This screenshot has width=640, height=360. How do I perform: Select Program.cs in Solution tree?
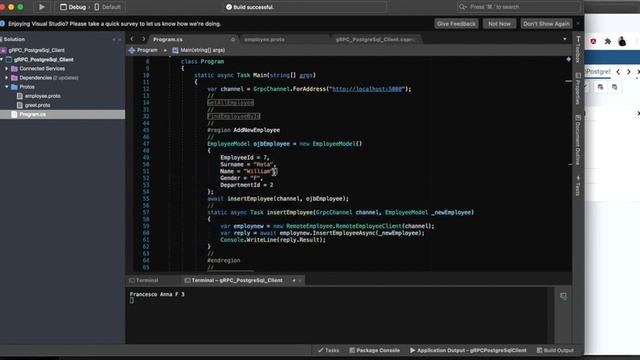(x=62, y=114)
